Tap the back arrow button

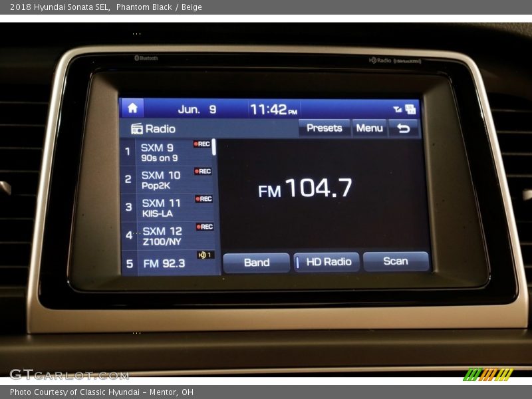pos(403,128)
